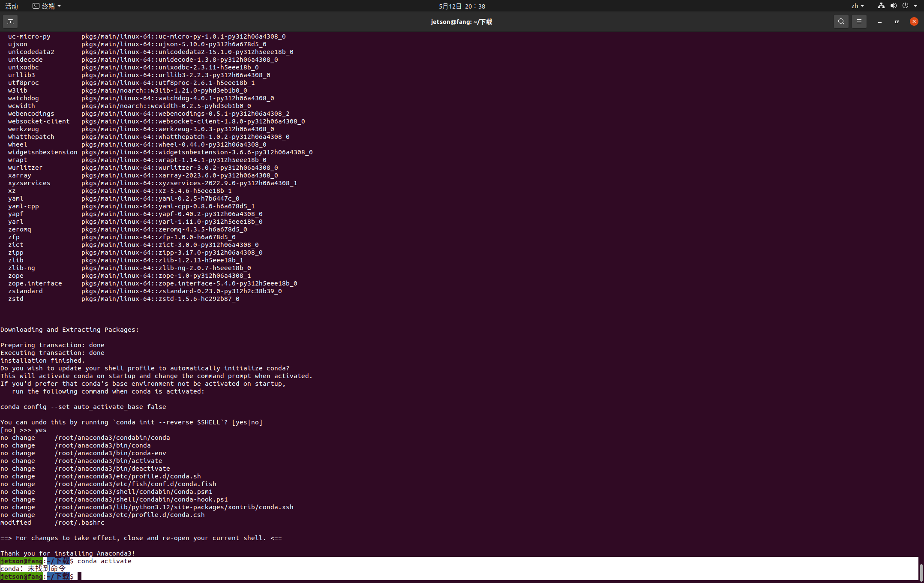The width and height of the screenshot is (924, 583).
Task: Click the 'websocket-client' package row
Action: tap(156, 121)
